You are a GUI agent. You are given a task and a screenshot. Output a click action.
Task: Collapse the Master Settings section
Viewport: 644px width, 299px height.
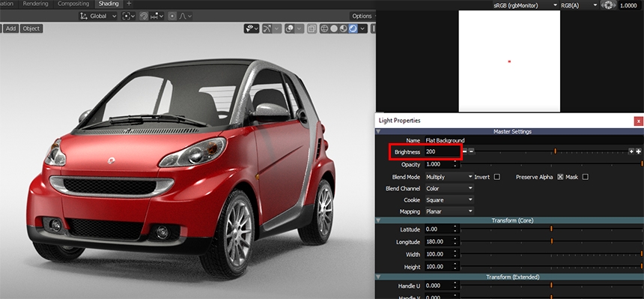click(x=378, y=132)
